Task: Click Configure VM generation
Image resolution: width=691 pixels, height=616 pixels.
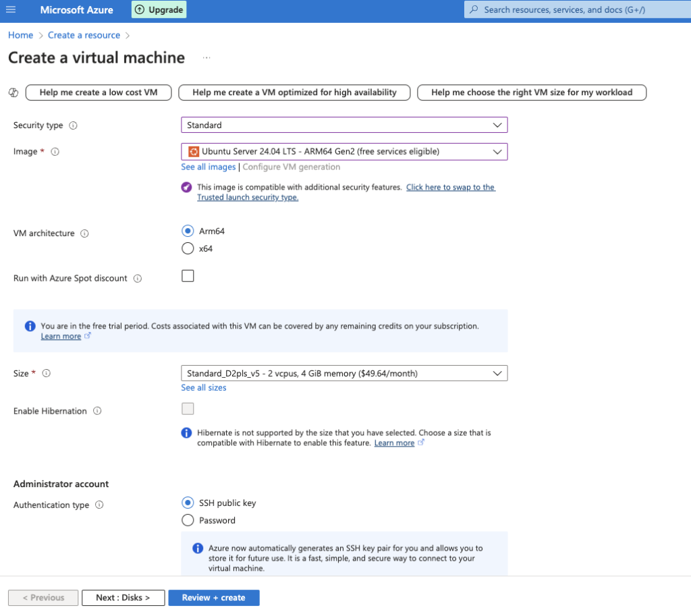Action: pos(292,167)
